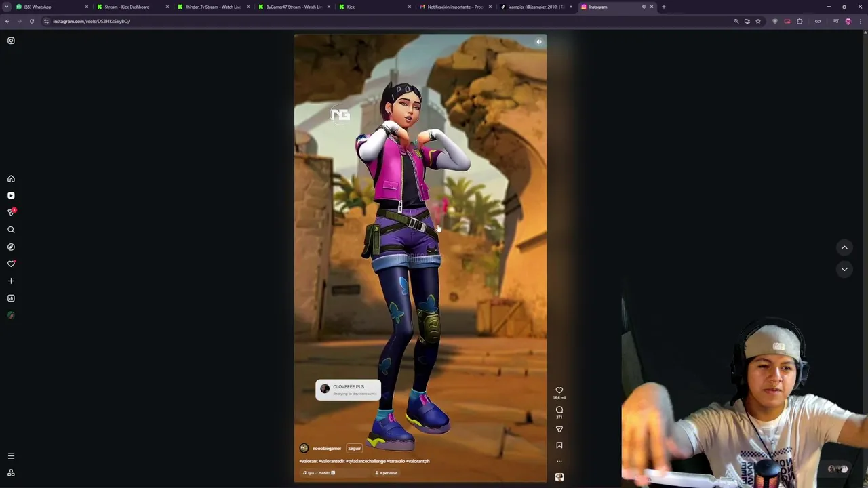Open #valorantedit hashtag link

coord(332,461)
